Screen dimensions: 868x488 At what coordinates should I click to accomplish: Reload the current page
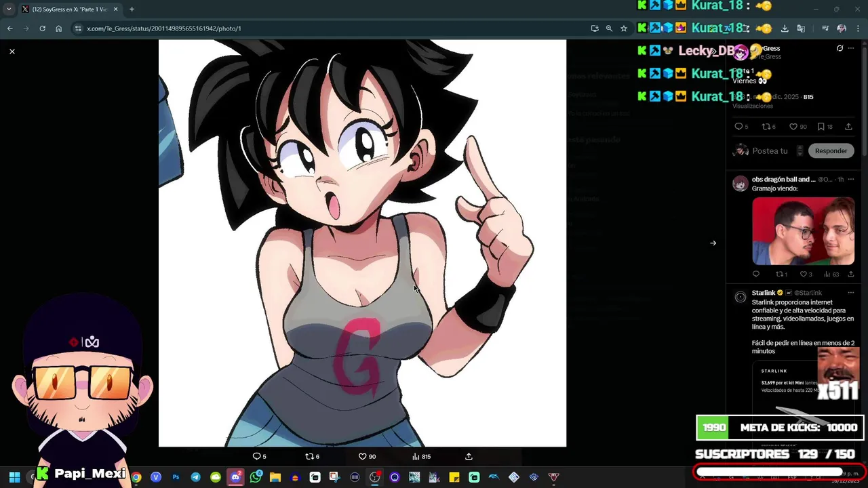click(42, 28)
